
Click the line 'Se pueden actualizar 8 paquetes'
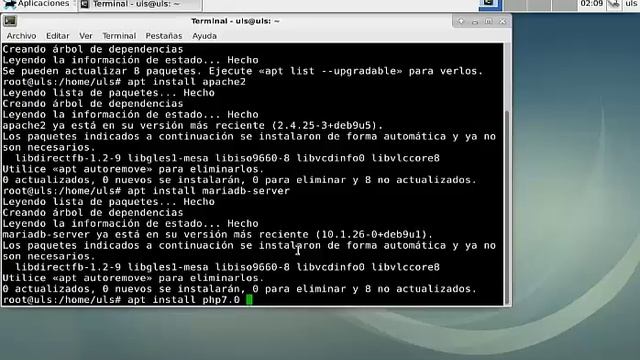pos(242,71)
